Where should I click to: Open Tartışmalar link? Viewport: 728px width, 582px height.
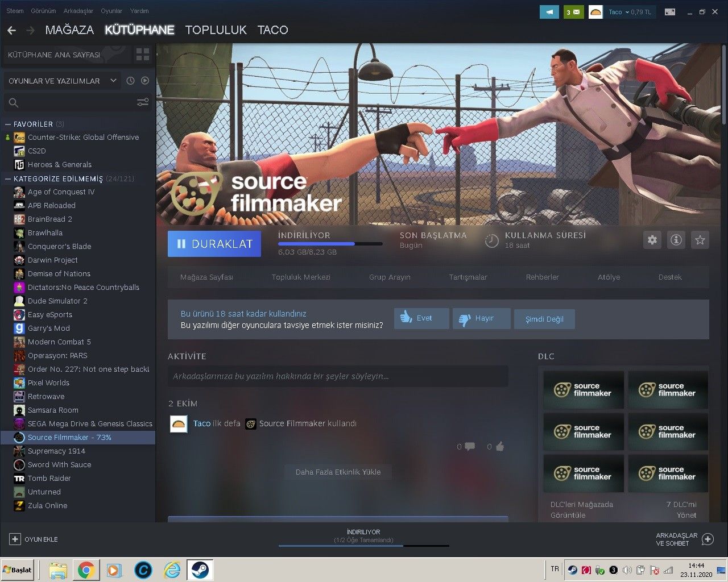click(x=468, y=277)
